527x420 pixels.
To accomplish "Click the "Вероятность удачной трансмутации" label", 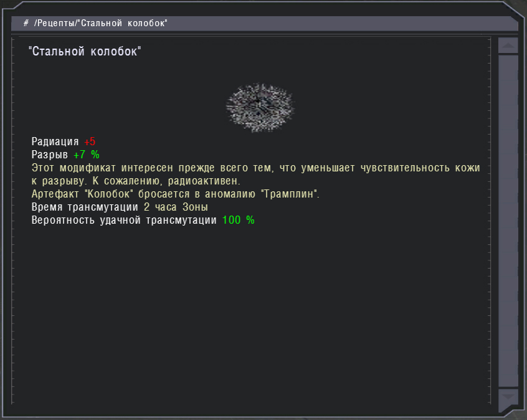I will [x=124, y=221].
